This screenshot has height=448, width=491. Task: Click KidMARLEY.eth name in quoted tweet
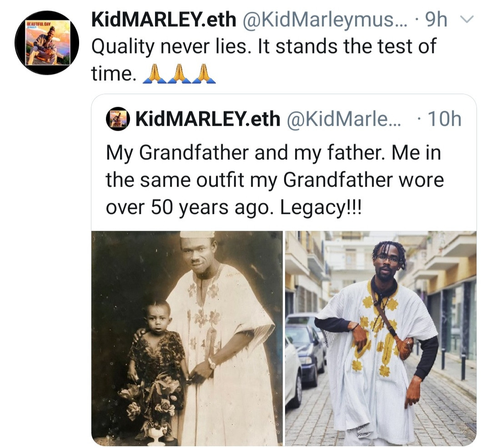tap(208, 119)
